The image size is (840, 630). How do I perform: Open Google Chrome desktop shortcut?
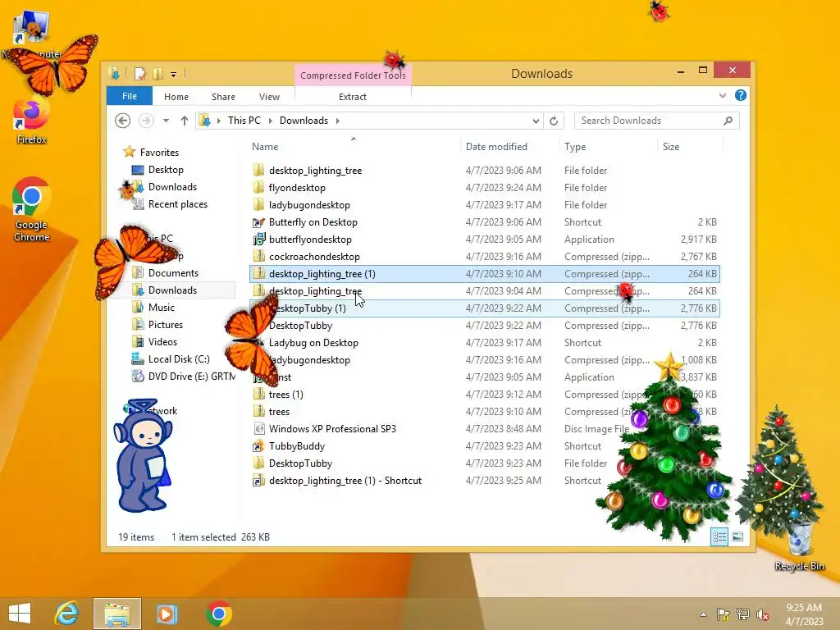point(31,209)
